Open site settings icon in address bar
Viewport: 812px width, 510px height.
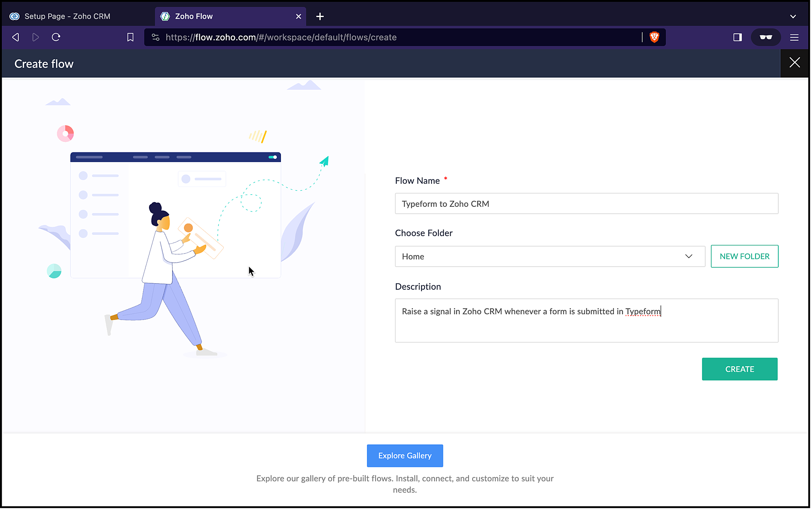tap(155, 37)
